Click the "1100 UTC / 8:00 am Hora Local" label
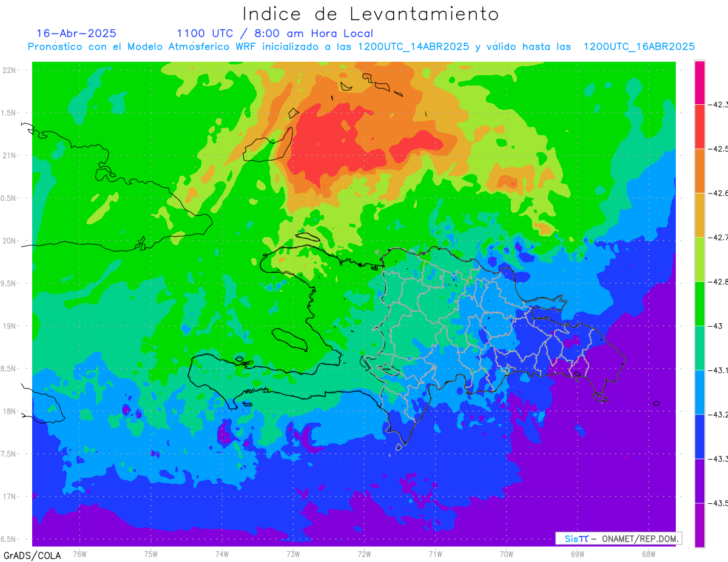This screenshot has width=728, height=562. 275,34
